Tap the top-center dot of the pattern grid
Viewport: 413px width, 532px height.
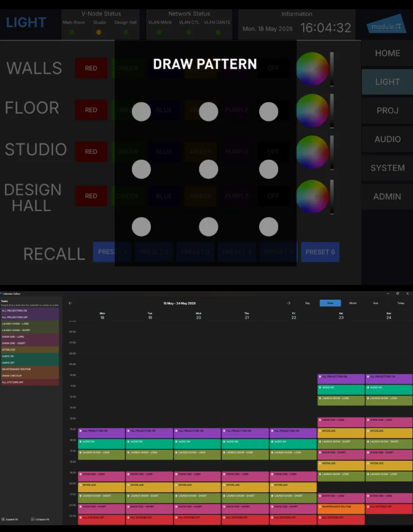click(x=209, y=112)
